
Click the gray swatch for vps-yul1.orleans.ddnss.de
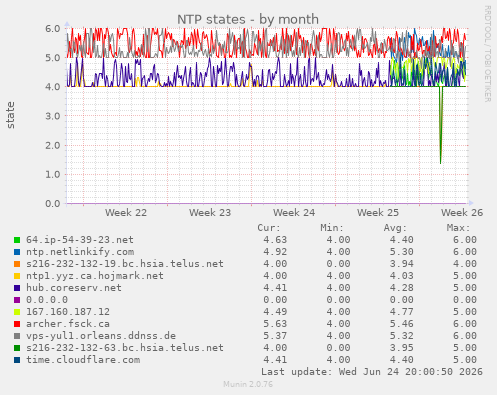coord(17,336)
